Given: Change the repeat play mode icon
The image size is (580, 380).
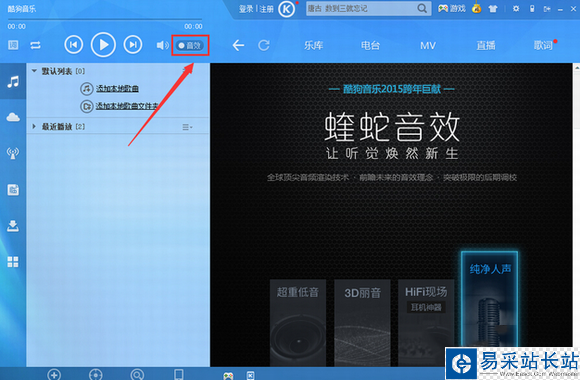Looking at the screenshot, I should point(36,45).
